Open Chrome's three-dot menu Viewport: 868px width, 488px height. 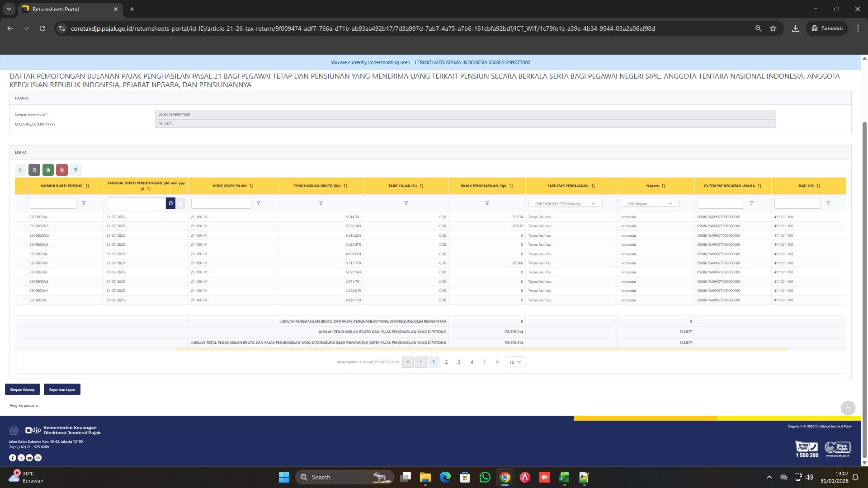pyautogui.click(x=858, y=28)
